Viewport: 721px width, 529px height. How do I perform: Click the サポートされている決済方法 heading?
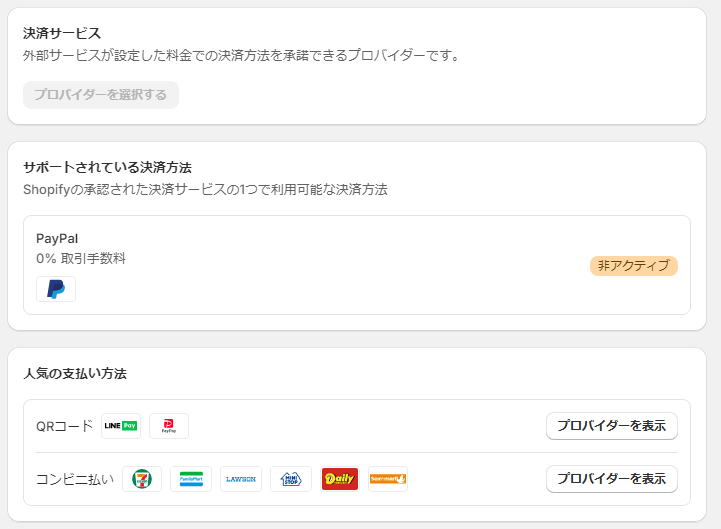point(107,167)
